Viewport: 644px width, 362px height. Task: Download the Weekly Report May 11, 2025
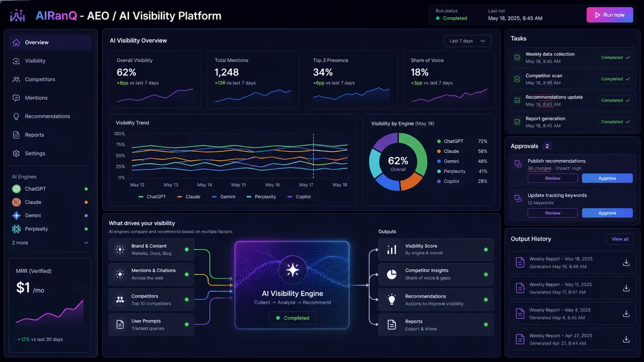pos(626,288)
